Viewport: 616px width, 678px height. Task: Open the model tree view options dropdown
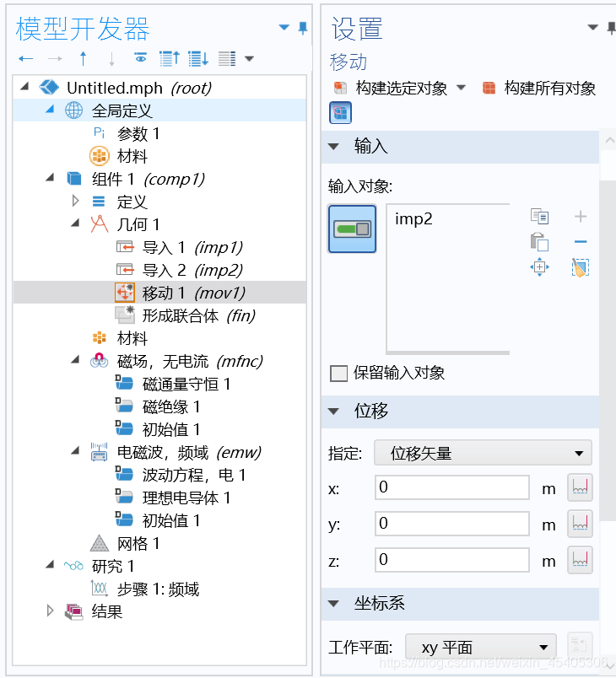(249, 58)
